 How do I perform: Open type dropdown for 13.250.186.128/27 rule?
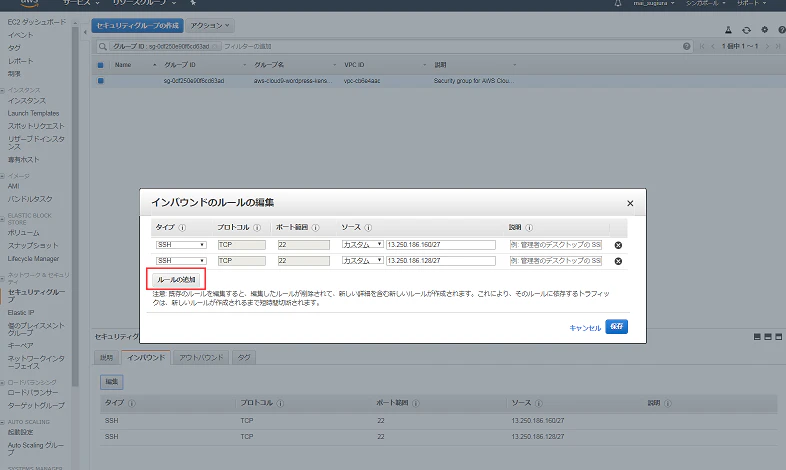(x=181, y=261)
